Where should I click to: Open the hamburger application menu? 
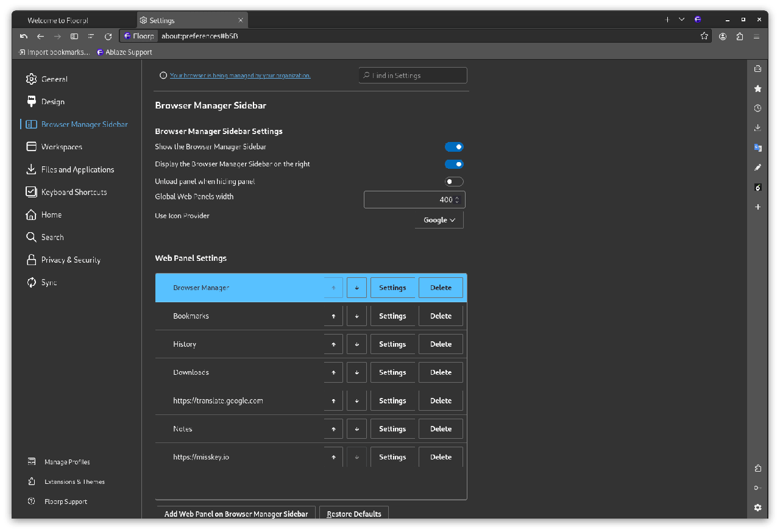point(757,37)
